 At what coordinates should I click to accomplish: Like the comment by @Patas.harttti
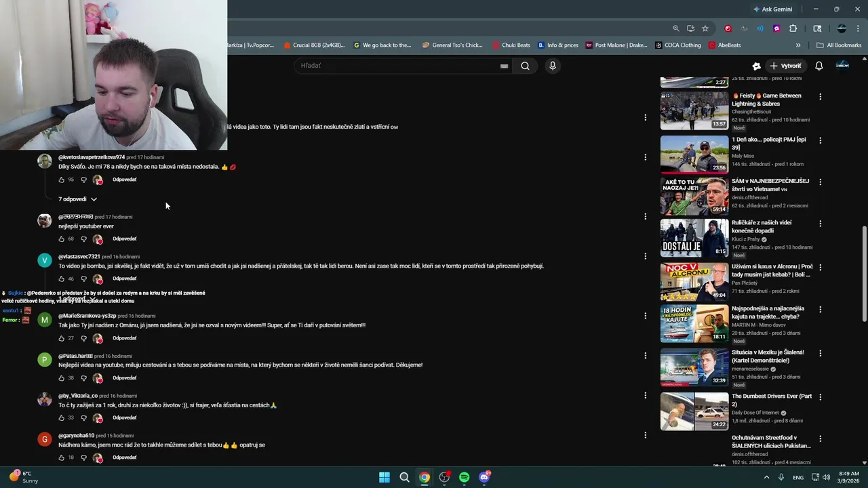62,378
